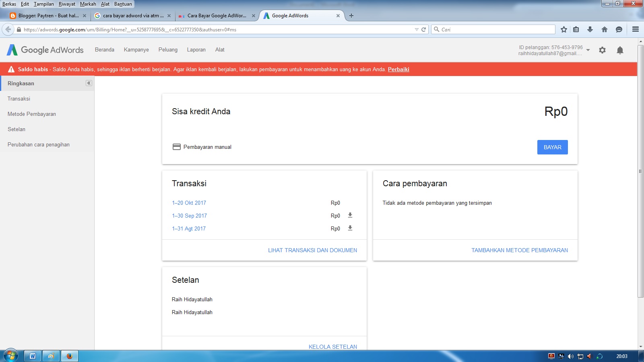Image resolution: width=644 pixels, height=362 pixels.
Task: Click the credit card icon beside Pembayaran manual
Action: [176, 147]
